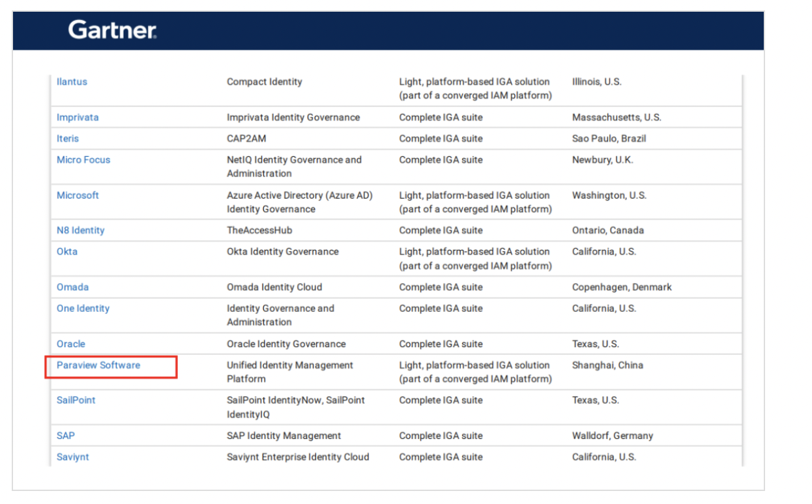
Task: Select the SAP Identity Management product cell
Action: click(x=284, y=436)
